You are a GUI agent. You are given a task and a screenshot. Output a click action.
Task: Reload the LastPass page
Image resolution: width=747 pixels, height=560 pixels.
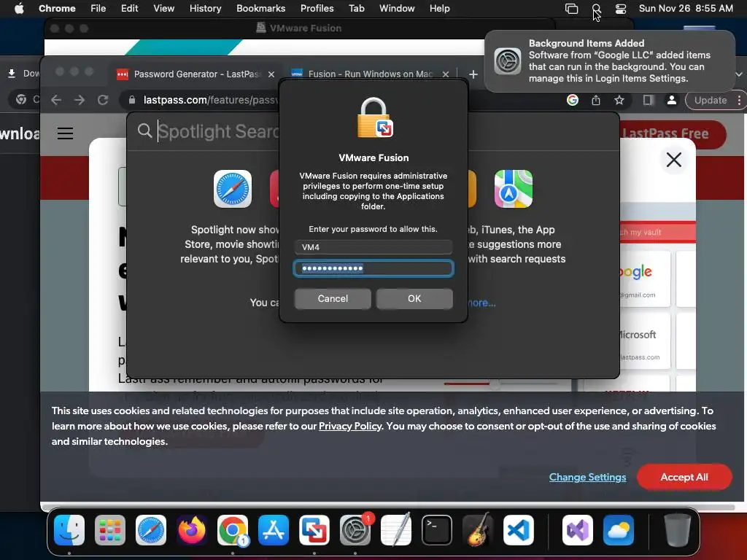(102, 100)
